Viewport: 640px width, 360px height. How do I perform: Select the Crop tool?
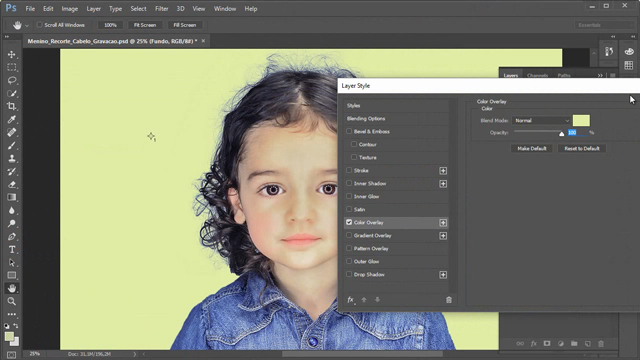tap(11, 107)
